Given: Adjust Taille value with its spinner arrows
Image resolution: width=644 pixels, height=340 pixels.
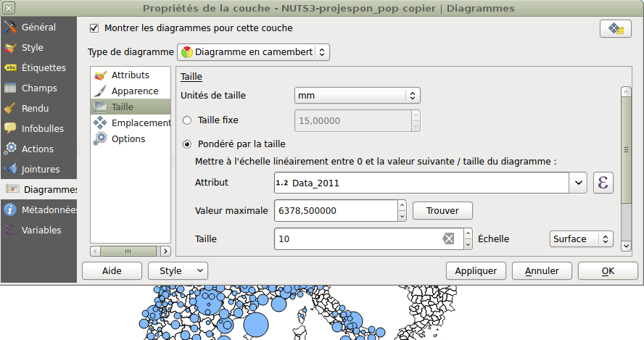Looking at the screenshot, I should (468, 239).
